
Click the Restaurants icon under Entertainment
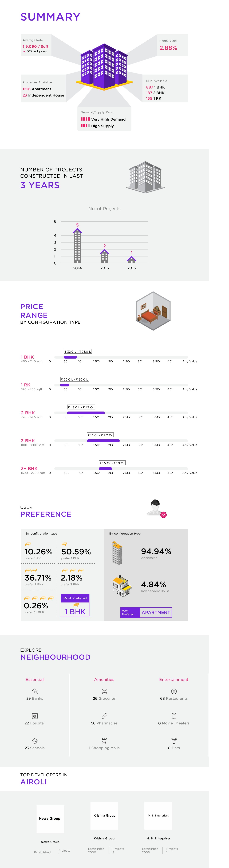[174, 691]
